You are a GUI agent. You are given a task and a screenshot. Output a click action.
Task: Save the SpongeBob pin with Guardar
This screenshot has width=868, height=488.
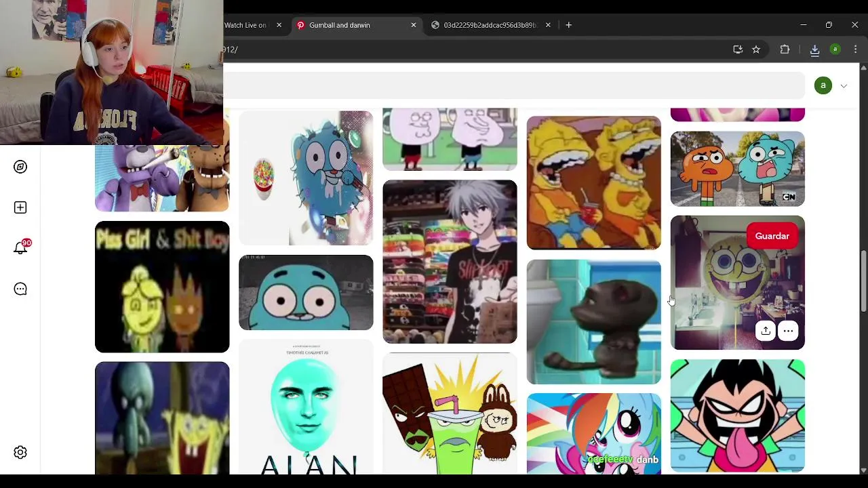click(772, 236)
